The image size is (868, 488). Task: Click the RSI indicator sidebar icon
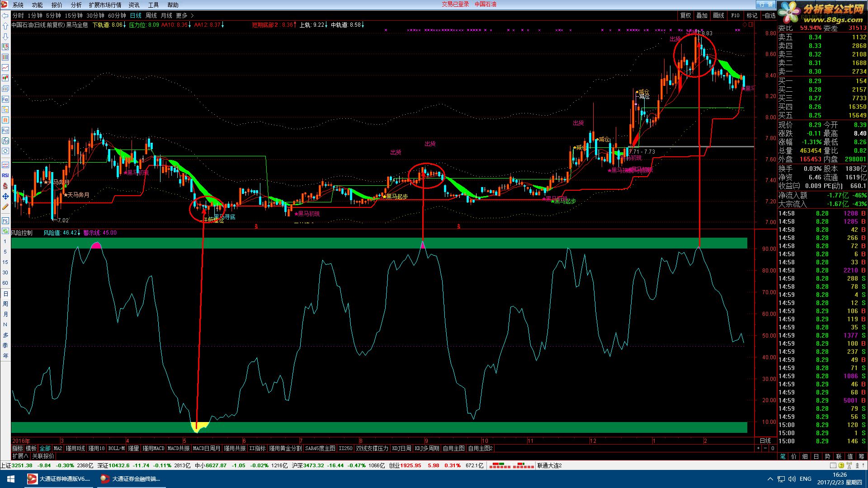click(x=5, y=175)
